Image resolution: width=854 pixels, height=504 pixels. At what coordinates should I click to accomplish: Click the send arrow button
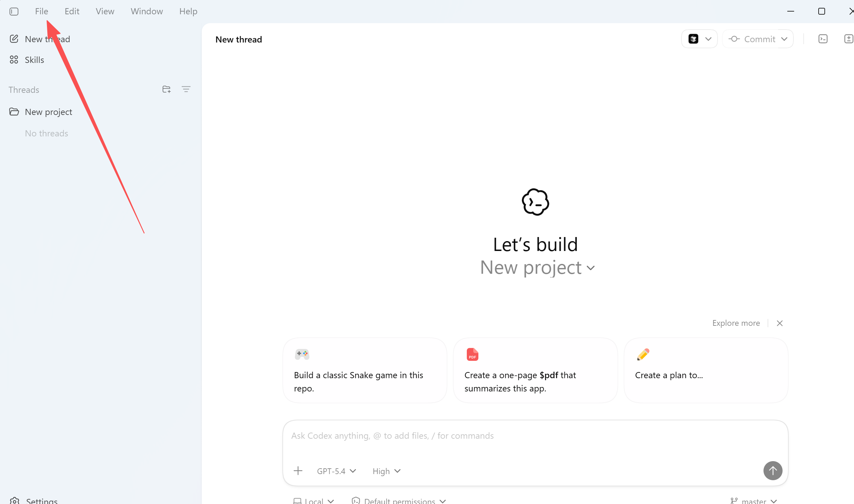coord(773,471)
